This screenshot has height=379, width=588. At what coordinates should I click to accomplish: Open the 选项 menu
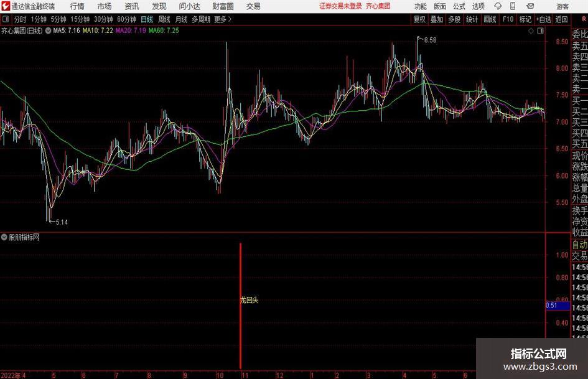click(x=478, y=6)
